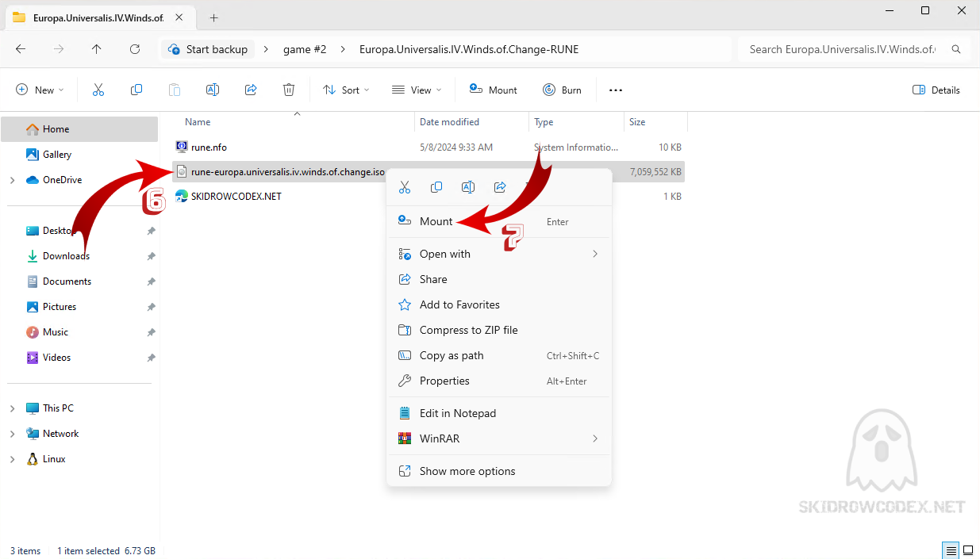Add a new tab with the plus button
Viewport: 980px width, 559px height.
pyautogui.click(x=213, y=17)
